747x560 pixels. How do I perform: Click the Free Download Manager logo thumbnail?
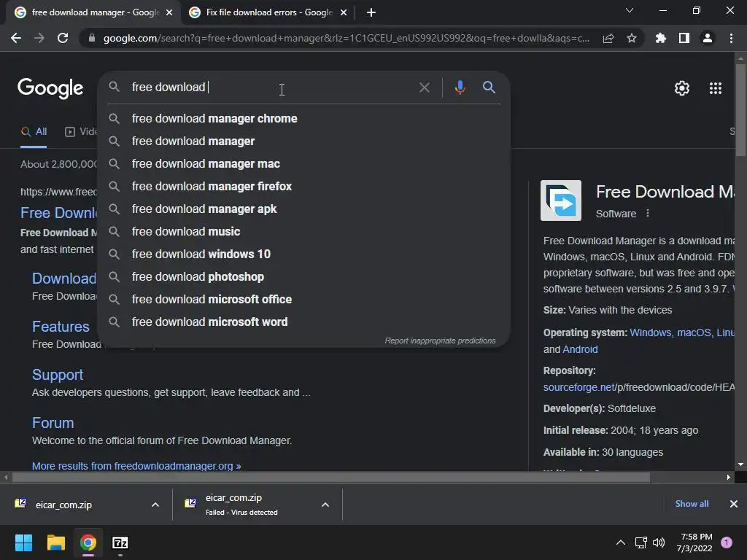point(561,201)
